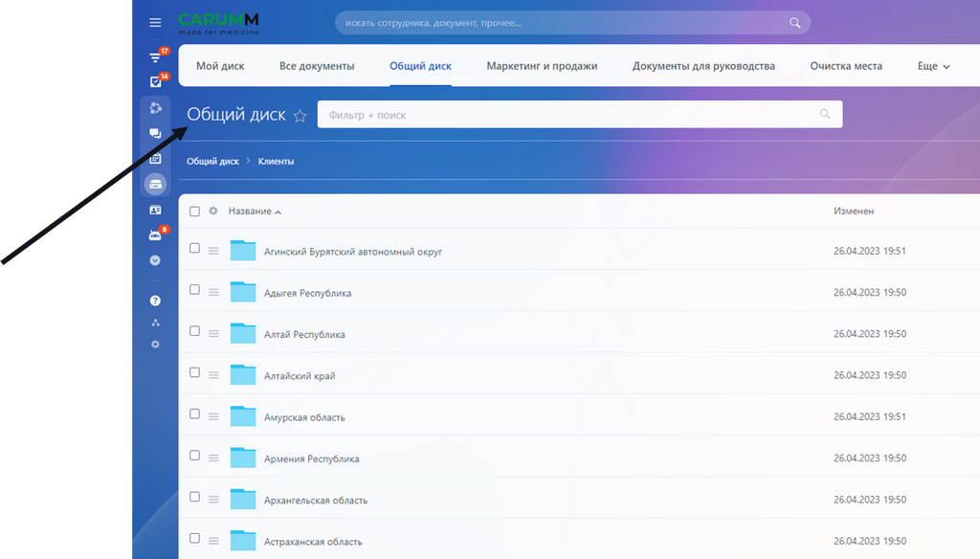Open row menu for Агинский Бурятский автономный округ
The height and width of the screenshot is (559, 980).
[x=213, y=251]
